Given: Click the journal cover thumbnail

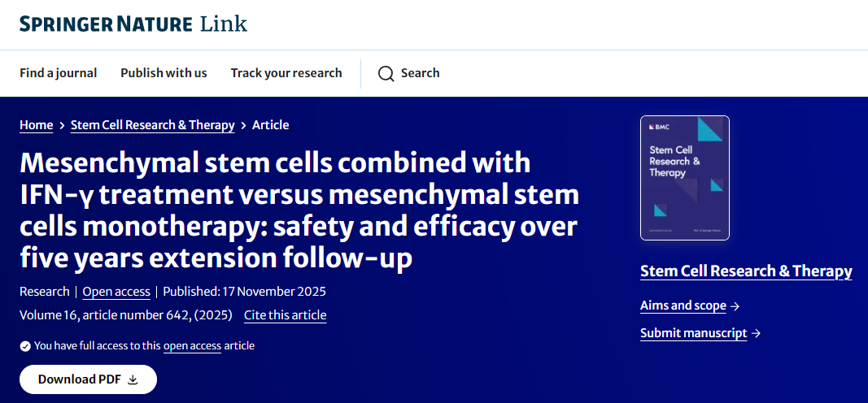Looking at the screenshot, I should pos(685,179).
